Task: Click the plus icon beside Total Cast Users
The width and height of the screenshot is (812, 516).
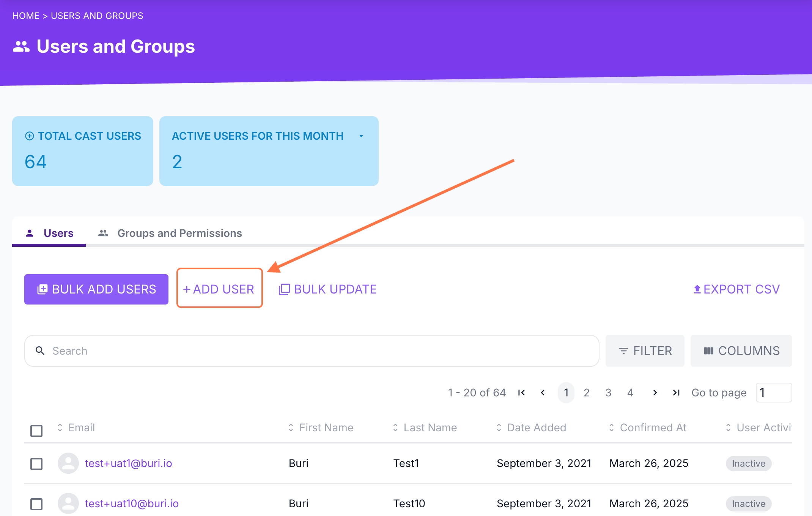Action: tap(30, 136)
